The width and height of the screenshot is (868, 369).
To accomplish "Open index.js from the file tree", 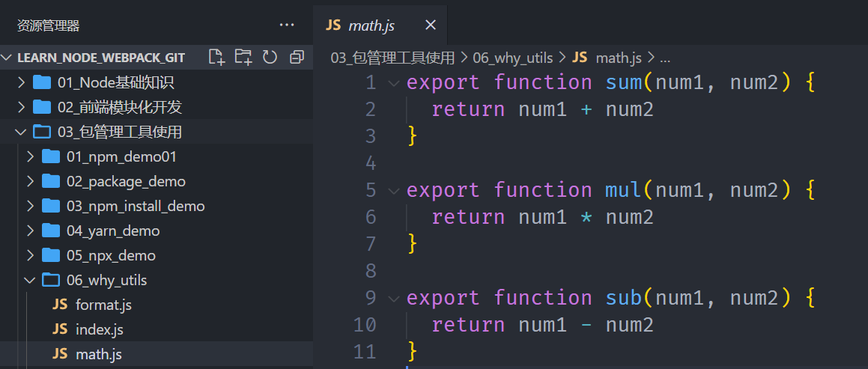I will click(x=100, y=329).
